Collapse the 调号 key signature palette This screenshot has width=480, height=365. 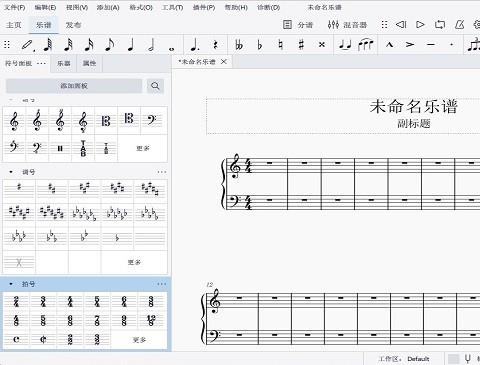(x=11, y=172)
